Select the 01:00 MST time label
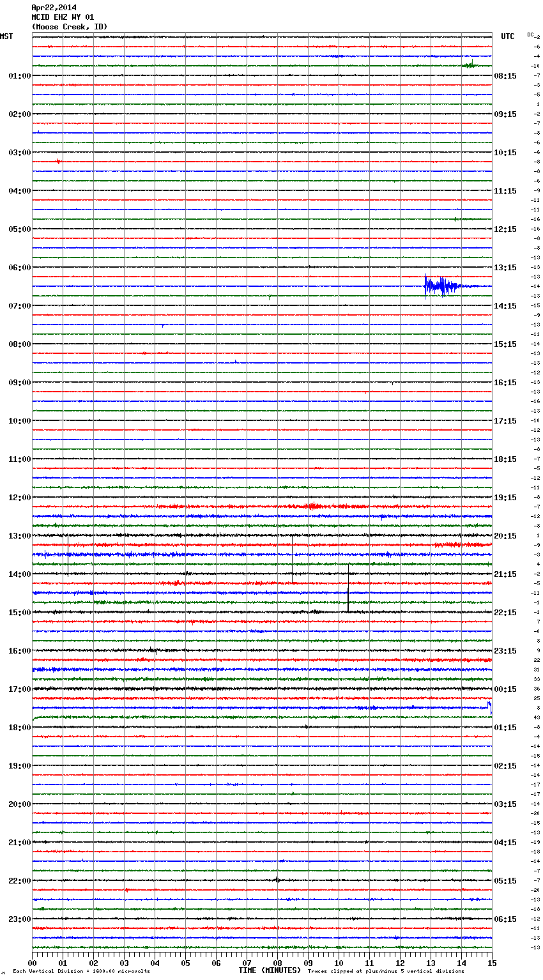 20,76
